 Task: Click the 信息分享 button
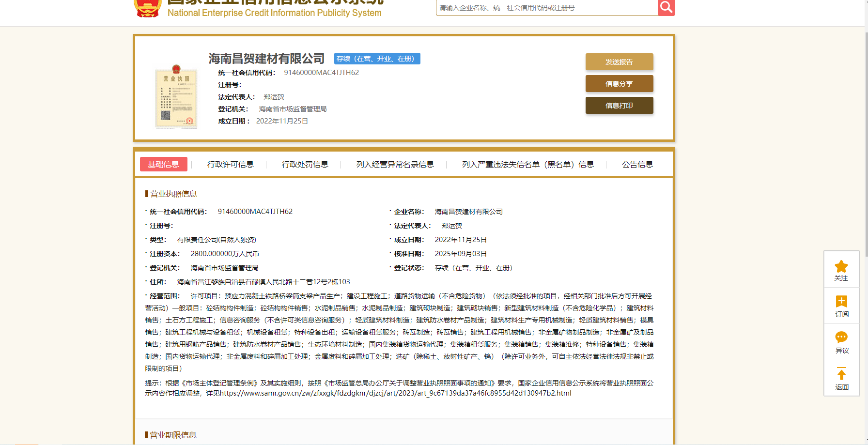(x=619, y=84)
